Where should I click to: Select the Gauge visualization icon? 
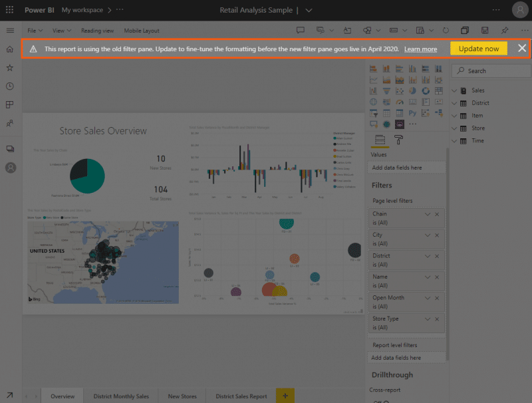click(400, 102)
